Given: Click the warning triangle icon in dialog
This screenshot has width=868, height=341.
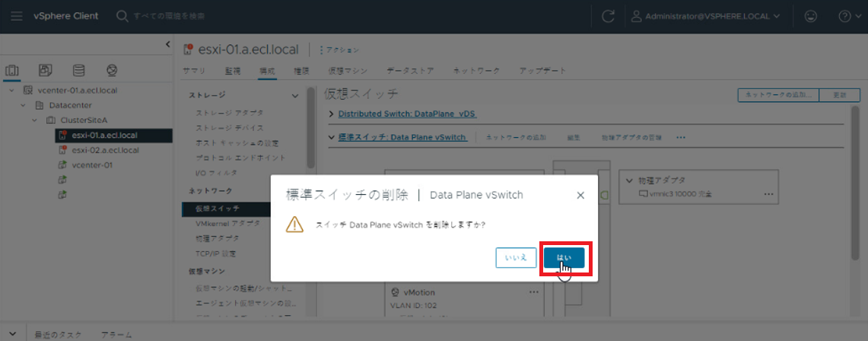Looking at the screenshot, I should pos(294,225).
